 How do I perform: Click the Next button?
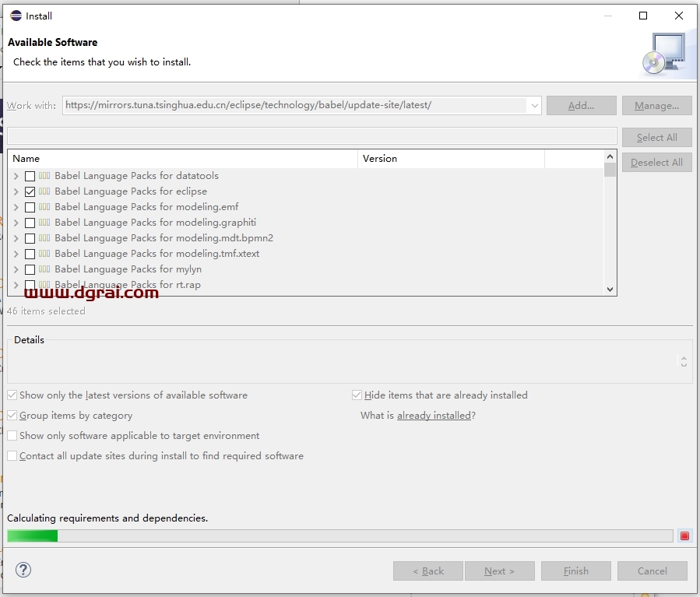click(x=500, y=571)
